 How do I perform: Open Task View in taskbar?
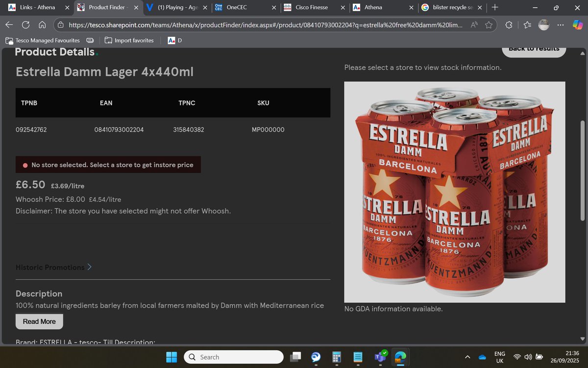click(296, 357)
